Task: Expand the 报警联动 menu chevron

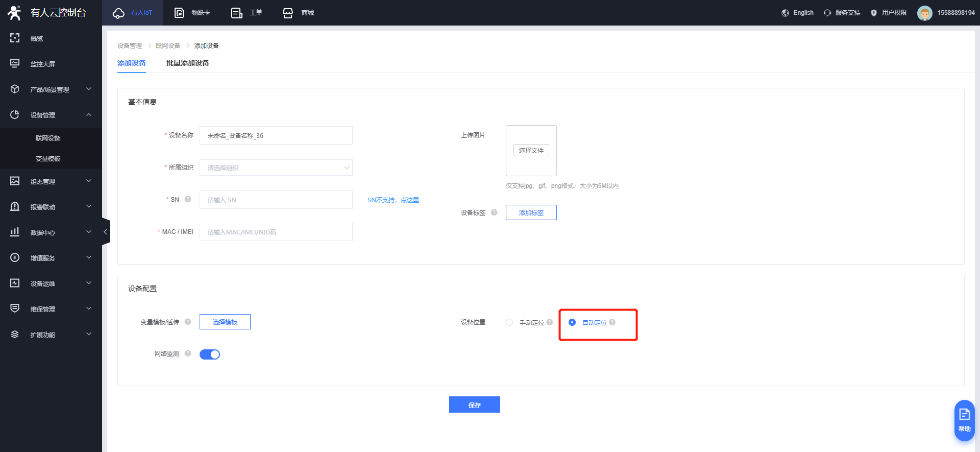Action: click(89, 206)
